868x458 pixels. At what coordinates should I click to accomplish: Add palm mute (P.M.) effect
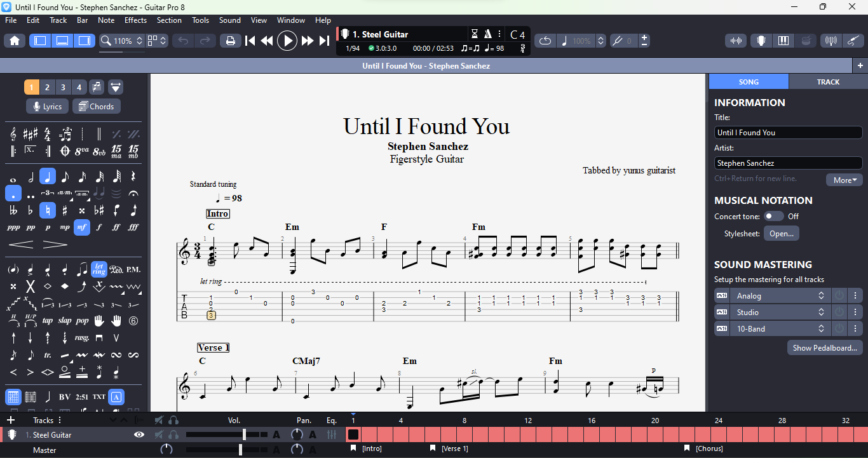tap(133, 269)
